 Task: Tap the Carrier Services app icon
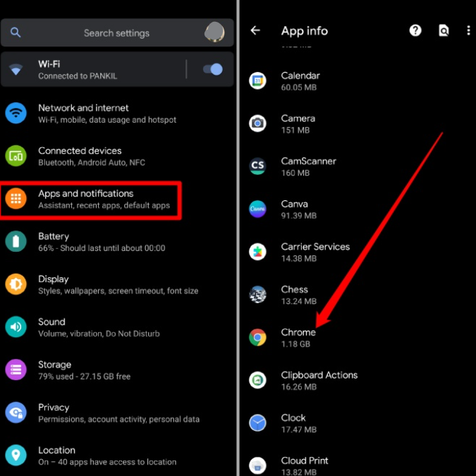257,252
